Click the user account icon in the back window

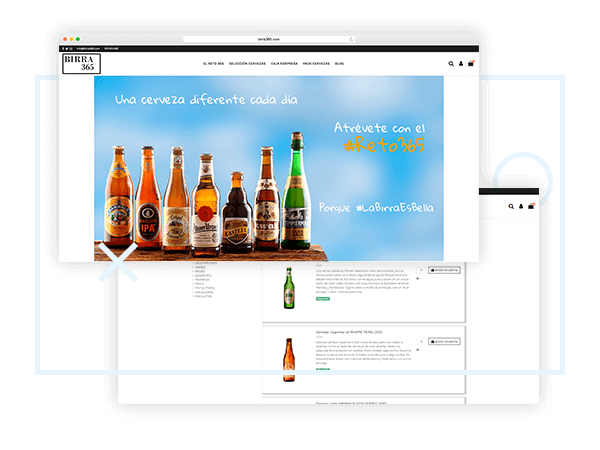[x=521, y=206]
